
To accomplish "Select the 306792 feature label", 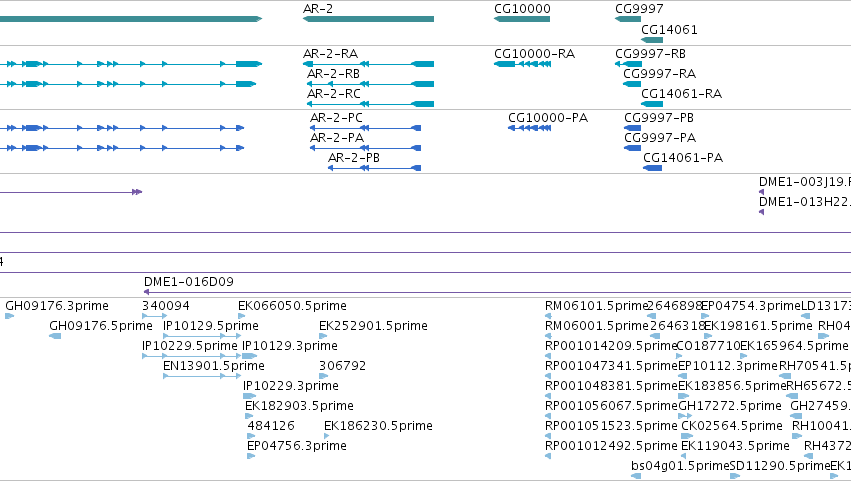I will tap(342, 366).
